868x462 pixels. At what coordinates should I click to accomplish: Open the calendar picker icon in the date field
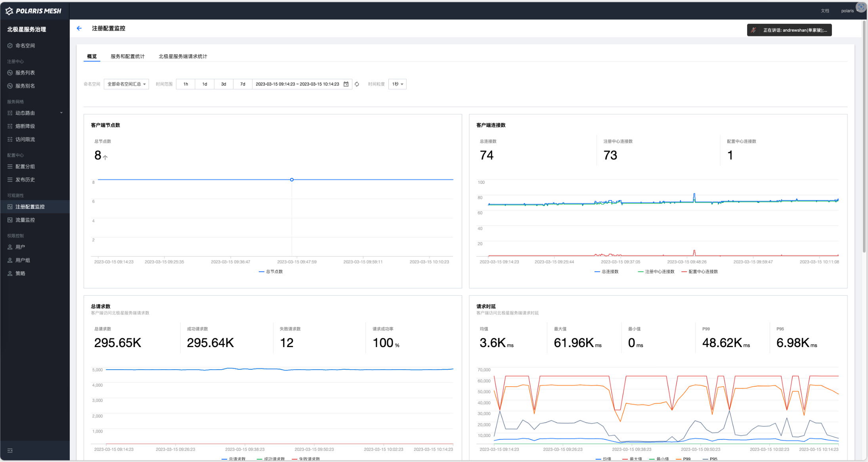click(x=346, y=84)
